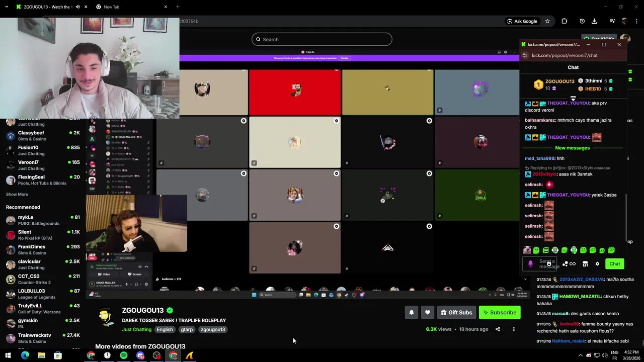Click the heart follow icon
This screenshot has width=644, height=362.
click(428, 312)
